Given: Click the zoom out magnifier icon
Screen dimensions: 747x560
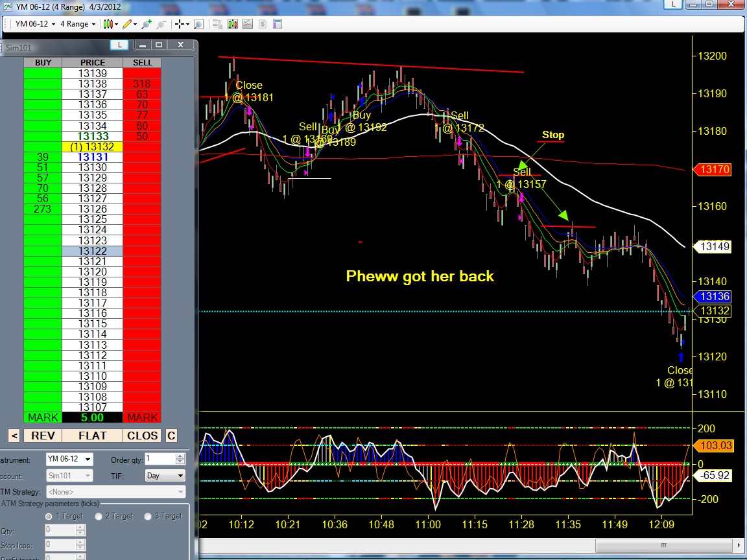Looking at the screenshot, I should pyautogui.click(x=161, y=24).
